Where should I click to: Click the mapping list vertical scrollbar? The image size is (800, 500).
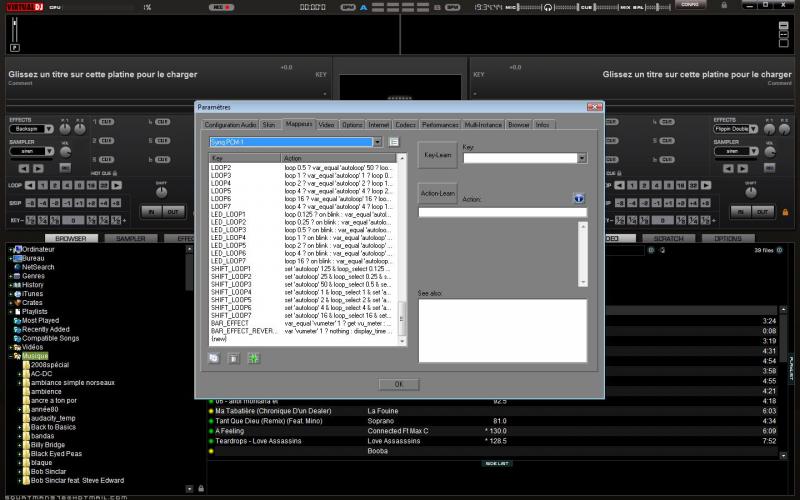tap(402, 249)
